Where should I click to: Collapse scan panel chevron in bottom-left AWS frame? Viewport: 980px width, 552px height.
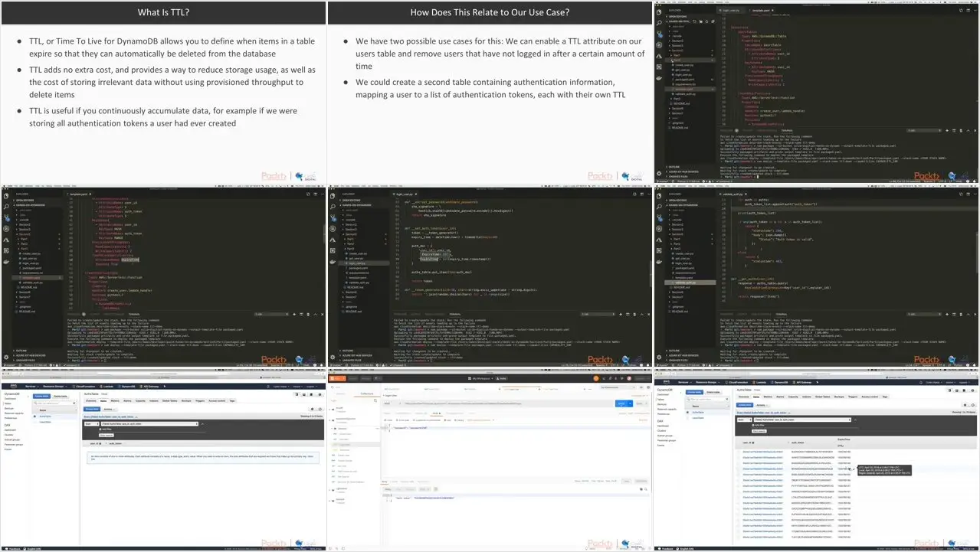pos(202,423)
